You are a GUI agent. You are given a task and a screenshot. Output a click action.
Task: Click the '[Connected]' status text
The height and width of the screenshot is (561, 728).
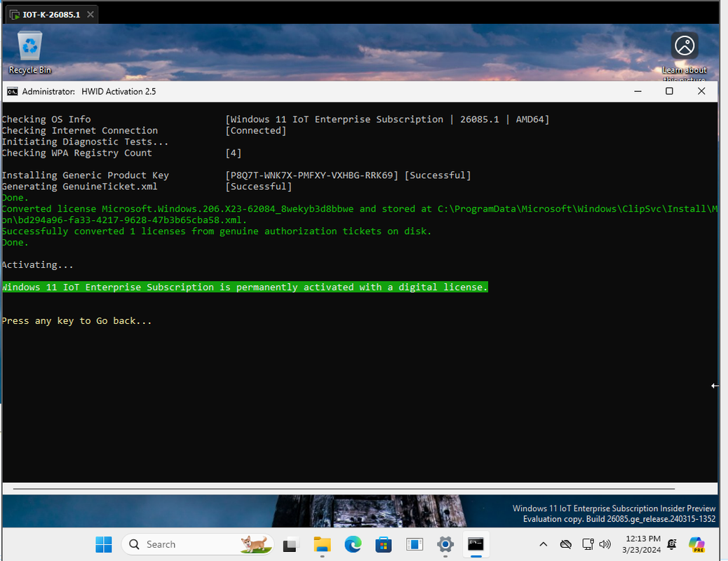pyautogui.click(x=256, y=130)
